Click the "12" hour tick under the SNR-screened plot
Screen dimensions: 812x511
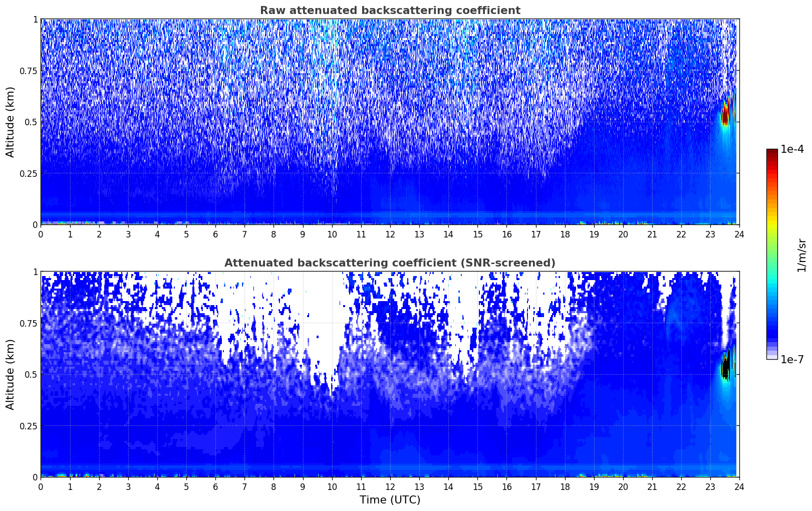tap(390, 486)
